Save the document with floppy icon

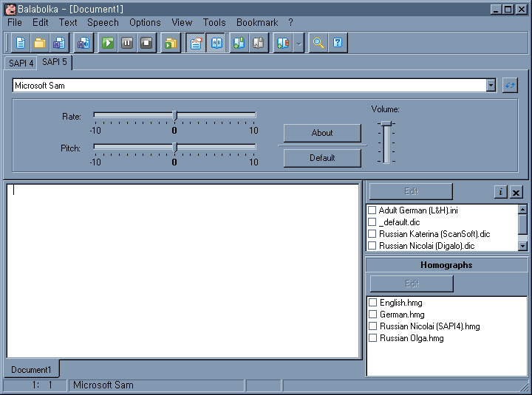pos(59,43)
